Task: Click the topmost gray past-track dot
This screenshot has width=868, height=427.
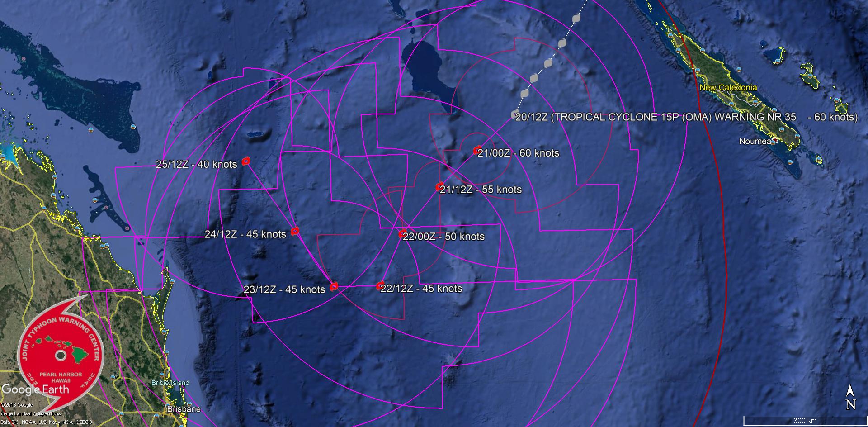Action: coord(576,19)
